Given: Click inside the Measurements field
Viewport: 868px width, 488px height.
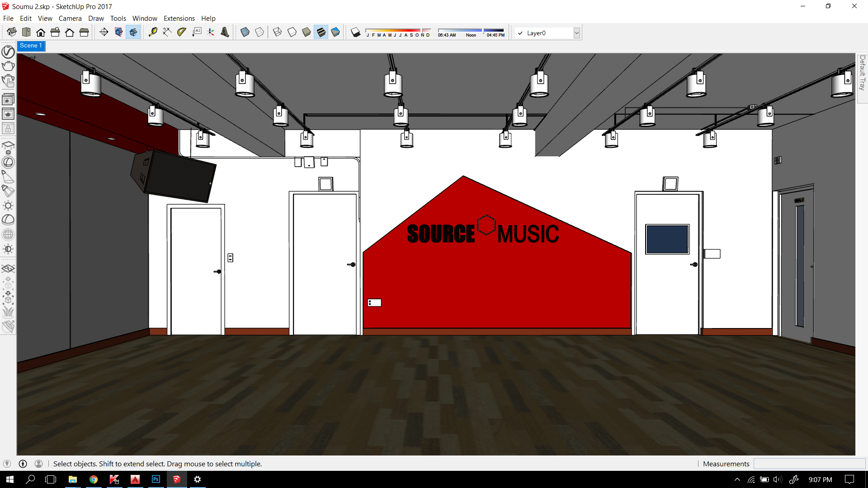Looking at the screenshot, I should click(x=809, y=464).
